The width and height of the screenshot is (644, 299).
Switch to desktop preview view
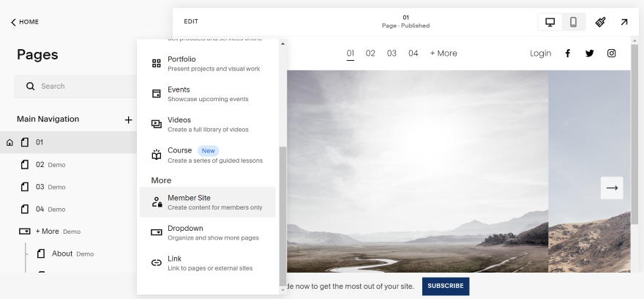pyautogui.click(x=550, y=22)
